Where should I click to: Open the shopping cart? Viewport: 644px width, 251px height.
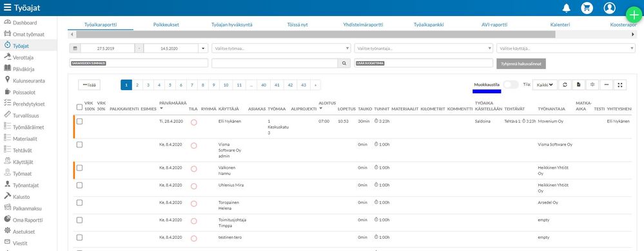pyautogui.click(x=587, y=8)
